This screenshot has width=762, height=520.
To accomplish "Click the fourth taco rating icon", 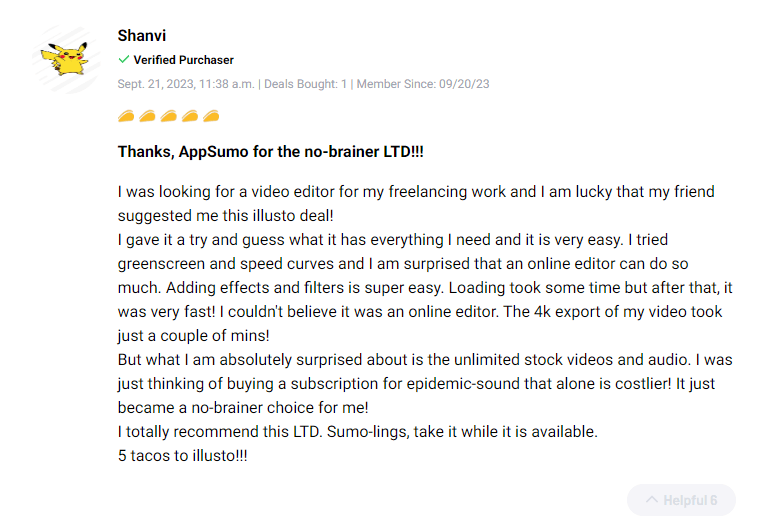I will point(189,117).
